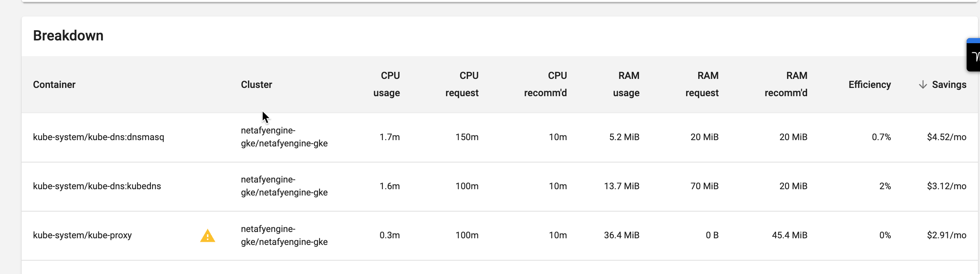Select the $3.12/mo savings value

tap(947, 186)
